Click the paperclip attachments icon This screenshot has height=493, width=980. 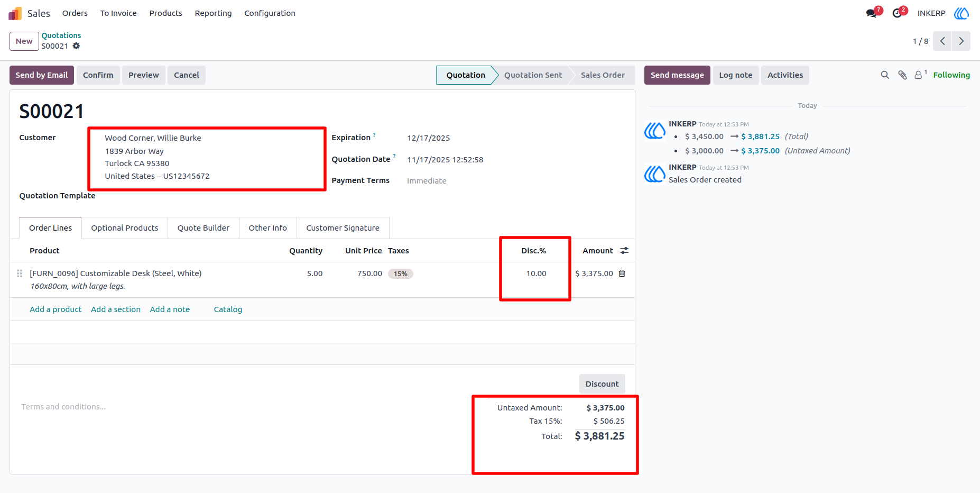tap(902, 75)
